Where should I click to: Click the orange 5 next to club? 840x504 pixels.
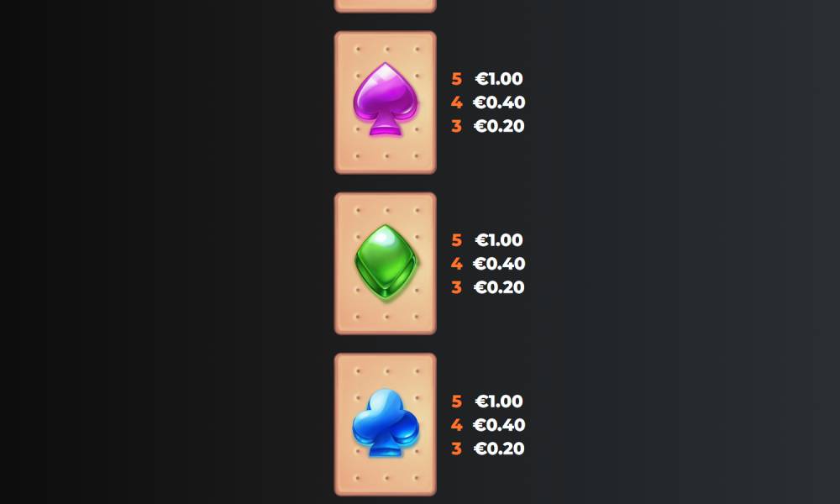(456, 402)
